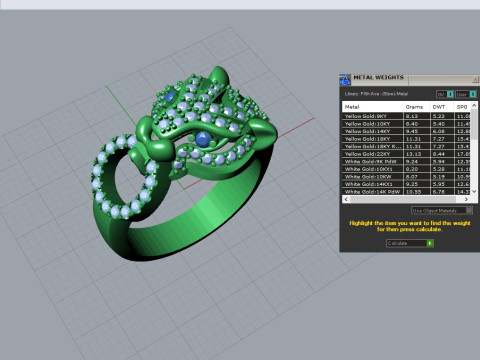Viewport: 480px width, 360px height.
Task: Toggle the Use Object Materials checkbox
Action: [x=469, y=210]
